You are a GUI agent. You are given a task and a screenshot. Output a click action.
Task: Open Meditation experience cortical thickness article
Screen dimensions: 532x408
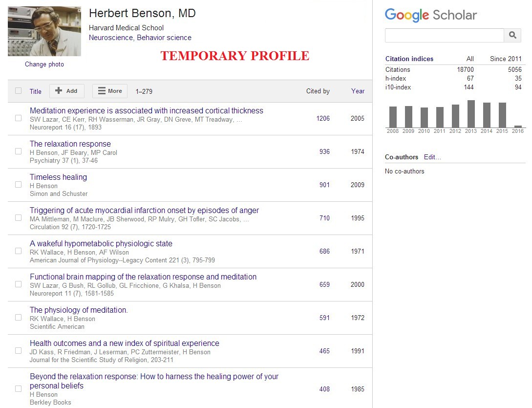146,110
